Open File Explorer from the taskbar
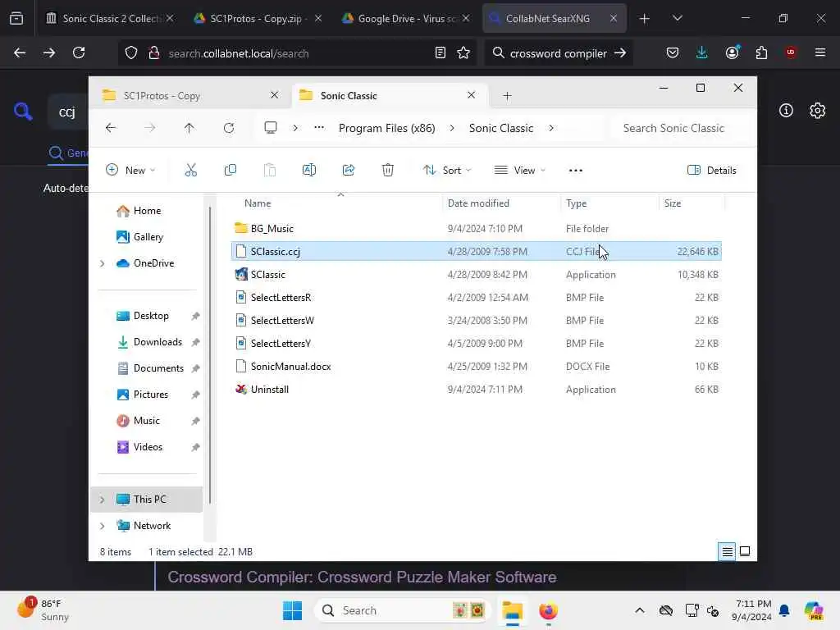 click(512, 610)
